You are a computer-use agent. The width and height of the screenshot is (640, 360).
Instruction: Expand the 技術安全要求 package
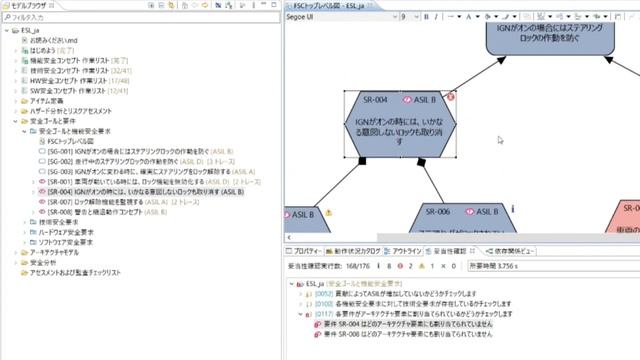click(x=24, y=222)
